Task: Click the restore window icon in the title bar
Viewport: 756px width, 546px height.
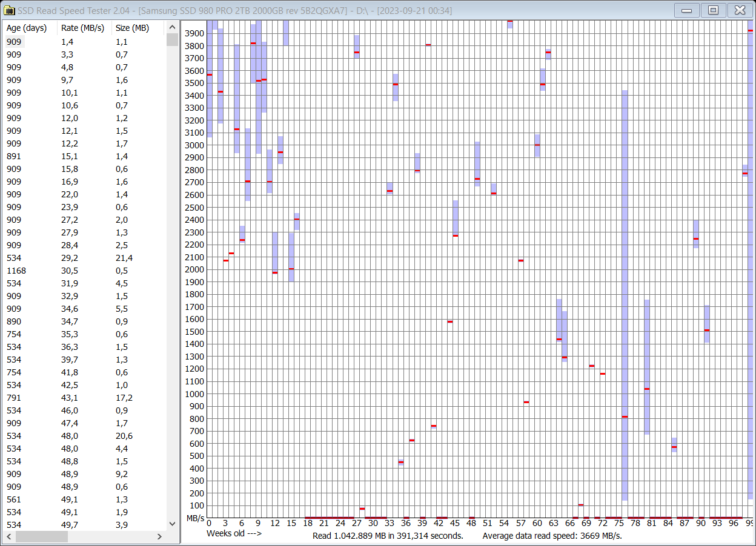Action: click(714, 10)
